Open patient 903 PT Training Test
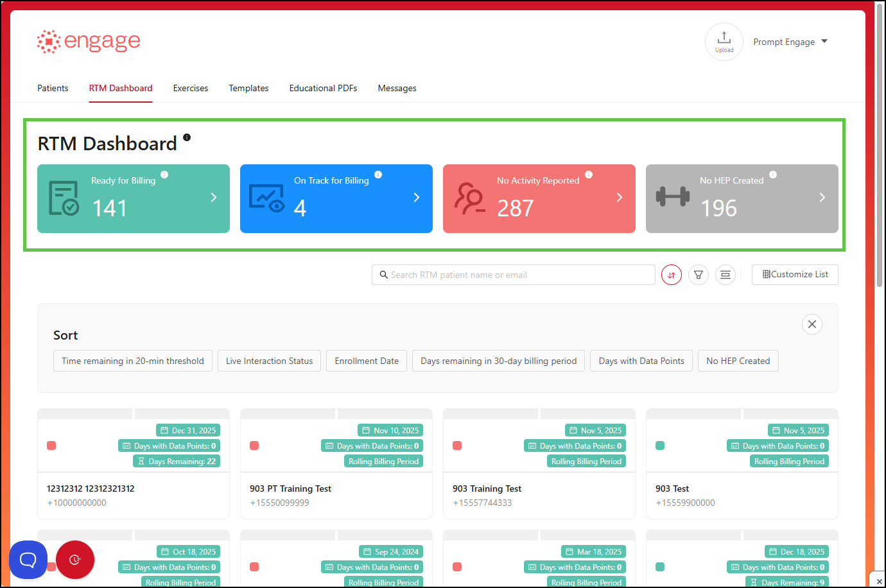Image resolution: width=886 pixels, height=588 pixels. click(x=290, y=489)
